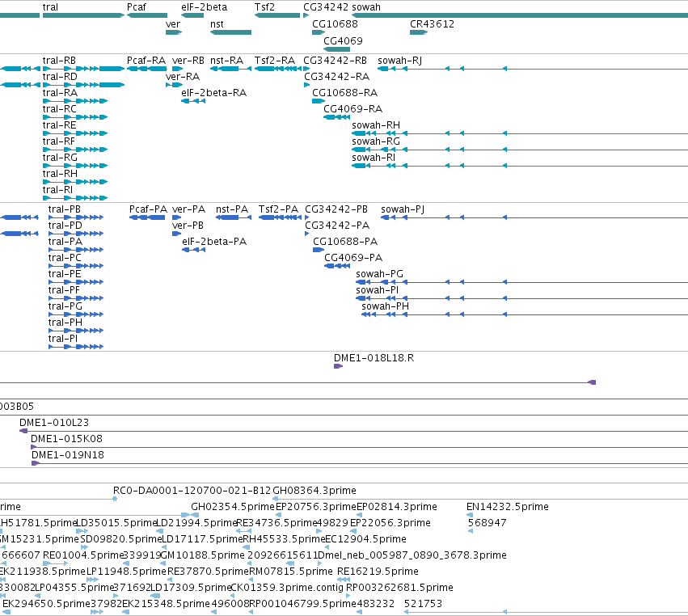Click the teal bar under CG4069
The width and height of the screenshot is (688, 616).
tap(336, 49)
